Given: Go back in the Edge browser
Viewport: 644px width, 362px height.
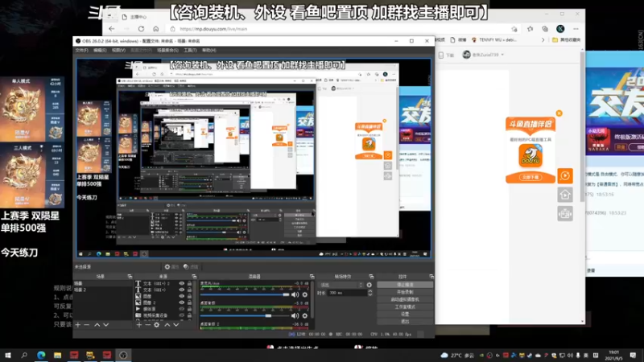Looking at the screenshot, I should (112, 29).
